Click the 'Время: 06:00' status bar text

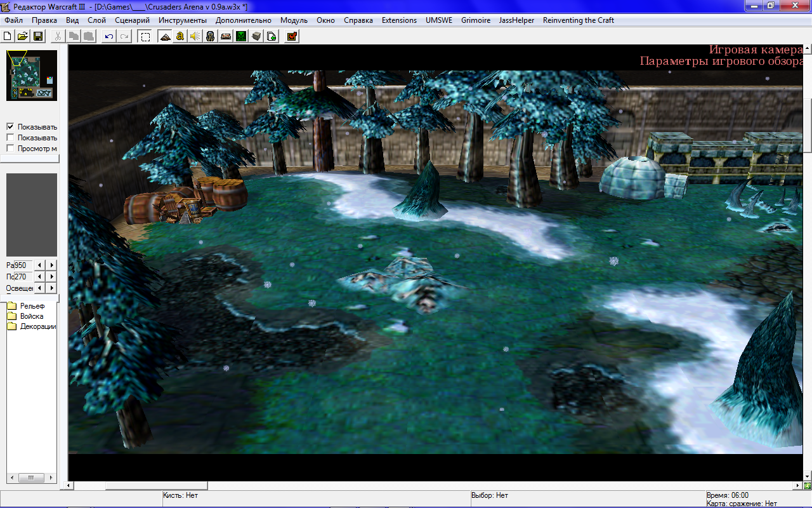pyautogui.click(x=728, y=495)
